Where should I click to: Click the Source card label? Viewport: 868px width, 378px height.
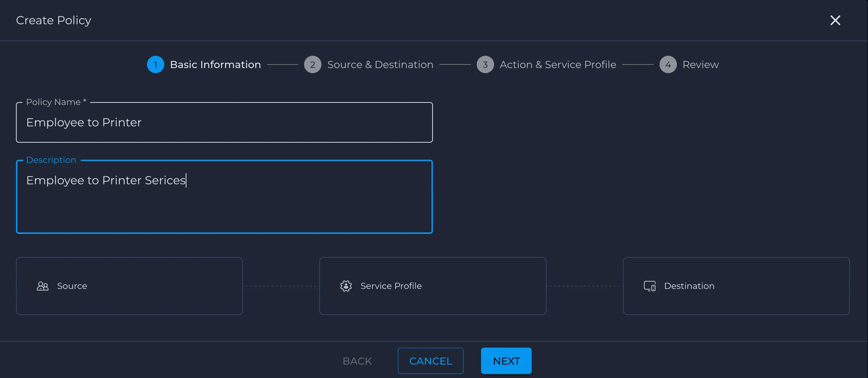coord(72,286)
